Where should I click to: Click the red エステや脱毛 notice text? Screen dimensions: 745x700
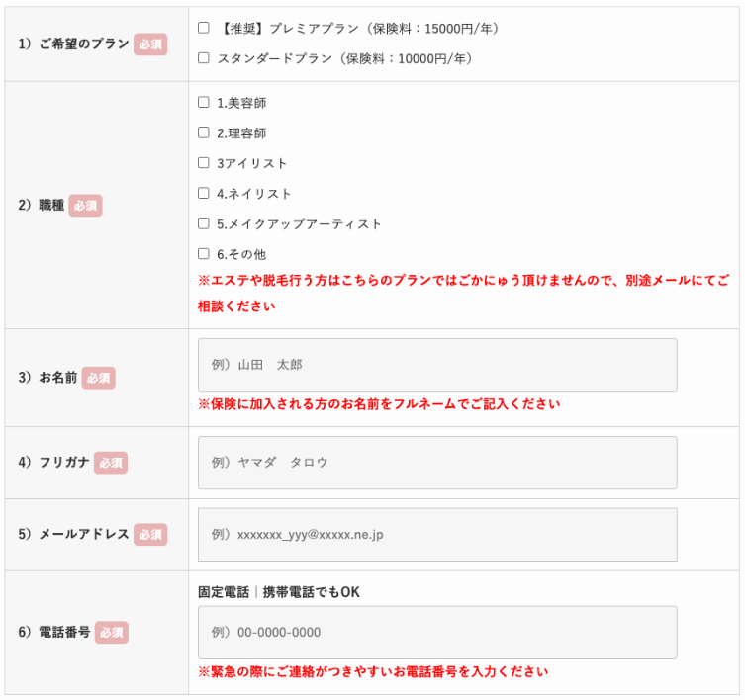(x=463, y=293)
